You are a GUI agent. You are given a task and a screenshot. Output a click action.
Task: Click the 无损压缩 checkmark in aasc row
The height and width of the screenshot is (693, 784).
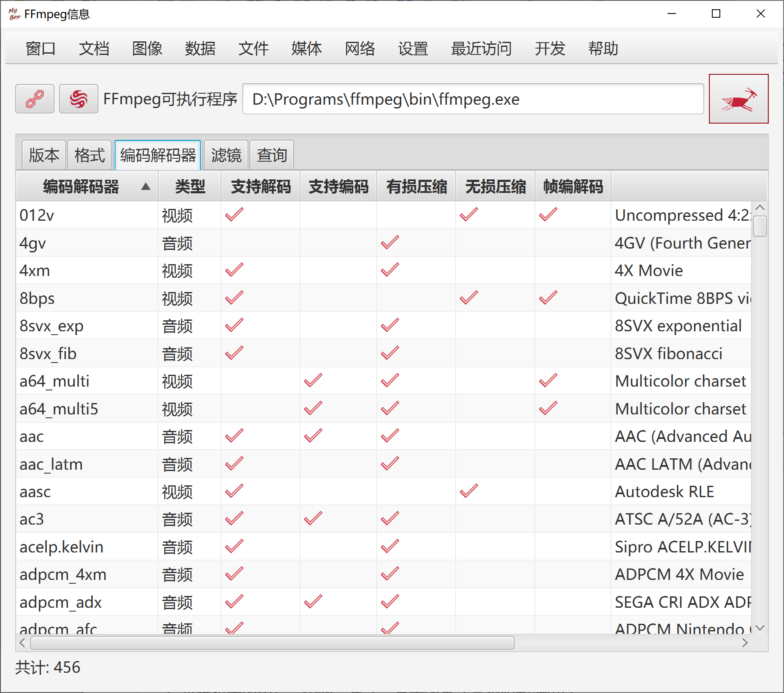point(469,491)
